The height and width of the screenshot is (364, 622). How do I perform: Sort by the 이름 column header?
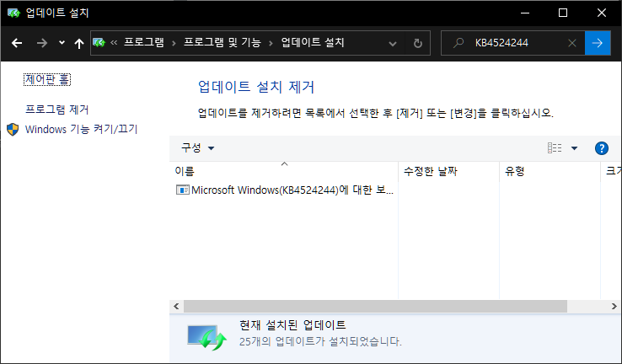284,171
